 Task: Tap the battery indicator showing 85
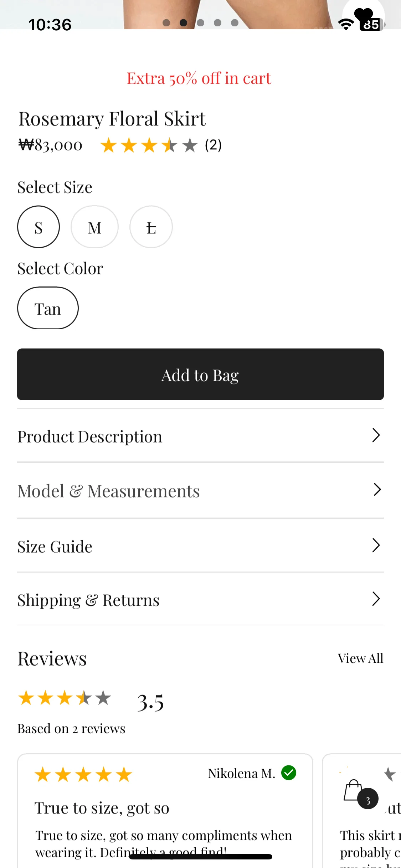(x=372, y=25)
